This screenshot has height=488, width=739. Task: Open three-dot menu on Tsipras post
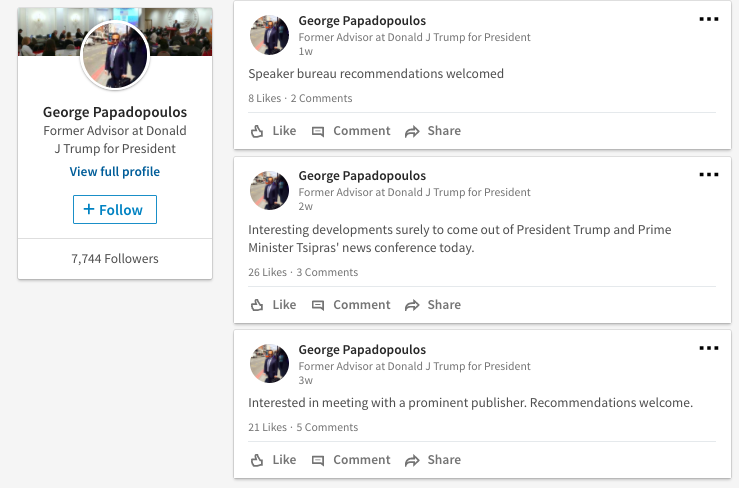tap(709, 174)
